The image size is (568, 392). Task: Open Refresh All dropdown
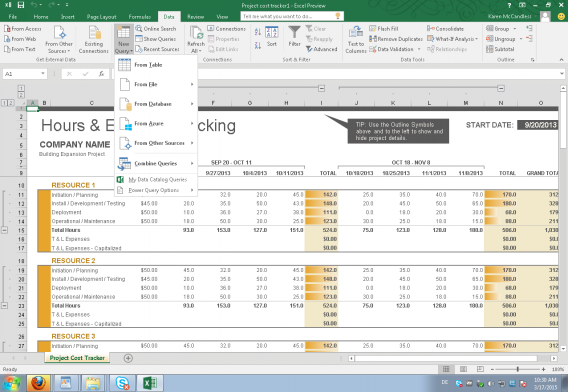tap(196, 39)
